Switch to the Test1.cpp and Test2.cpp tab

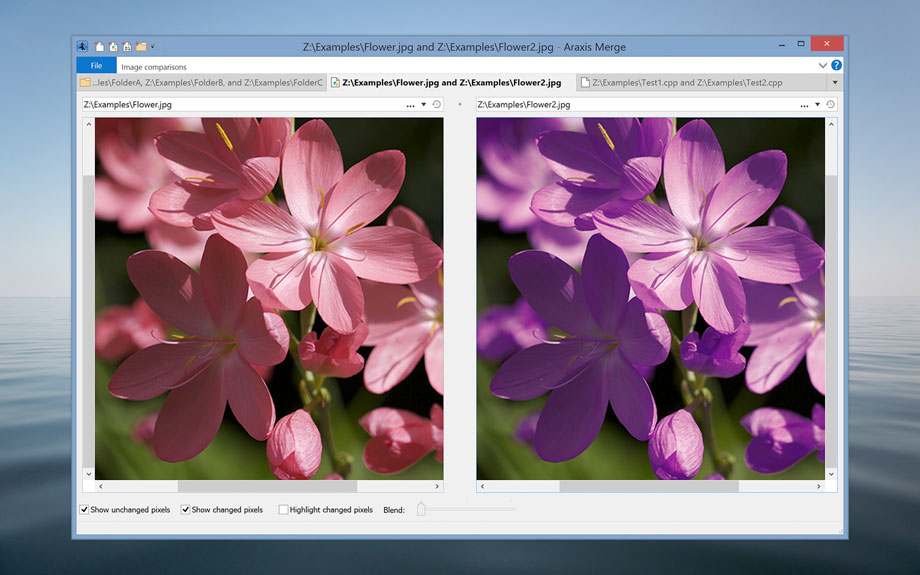coord(678,82)
